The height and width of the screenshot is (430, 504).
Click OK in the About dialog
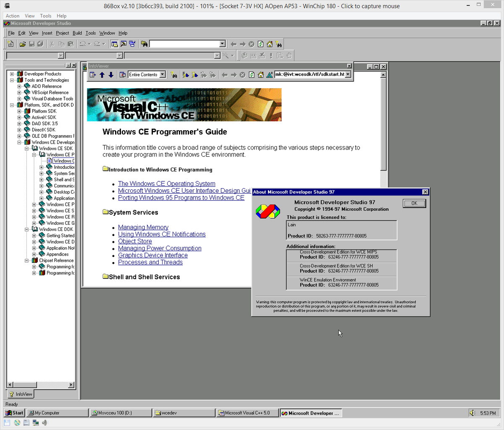pos(415,203)
